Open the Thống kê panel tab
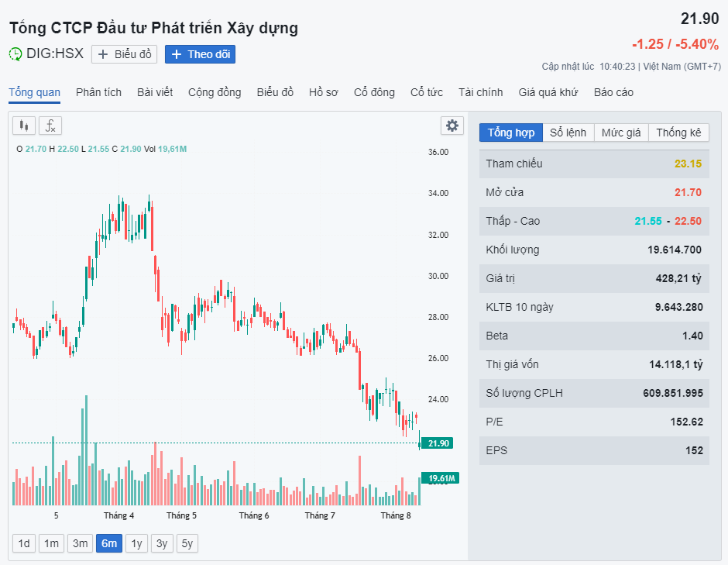 678,133
